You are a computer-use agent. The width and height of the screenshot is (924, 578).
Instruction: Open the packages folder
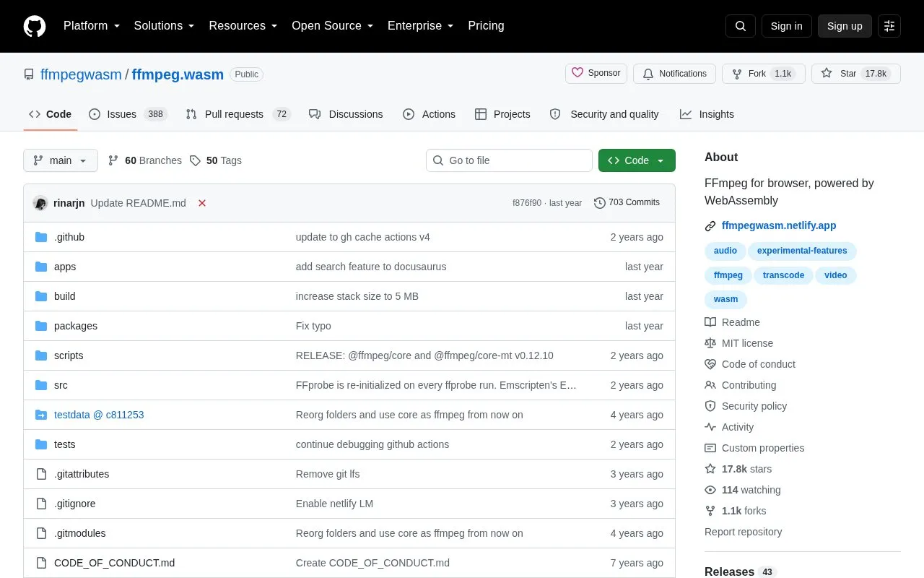(x=76, y=326)
